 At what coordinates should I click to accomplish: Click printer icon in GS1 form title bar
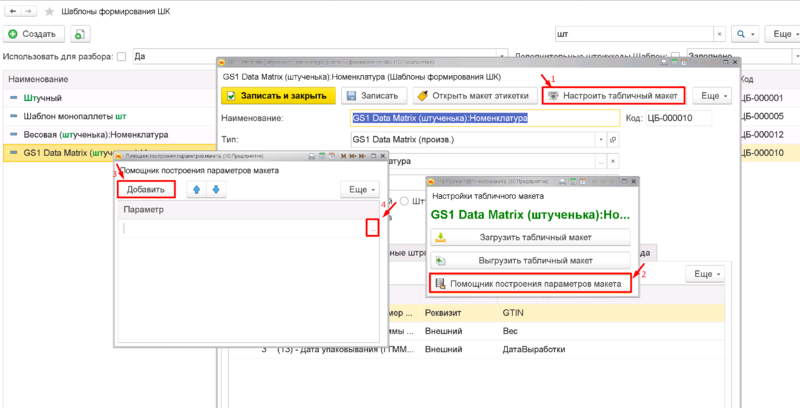[664, 62]
